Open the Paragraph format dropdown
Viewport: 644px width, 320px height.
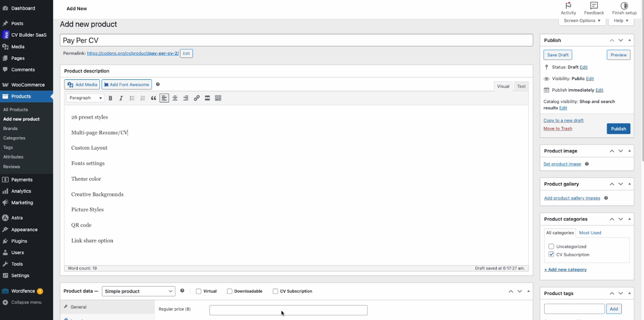tap(85, 98)
